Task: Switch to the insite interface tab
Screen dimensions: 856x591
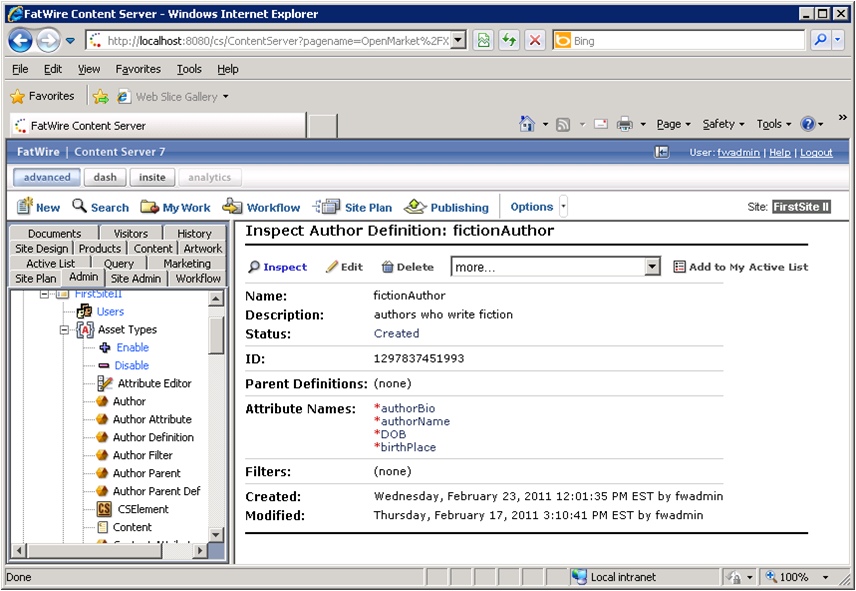Action: pyautogui.click(x=152, y=177)
